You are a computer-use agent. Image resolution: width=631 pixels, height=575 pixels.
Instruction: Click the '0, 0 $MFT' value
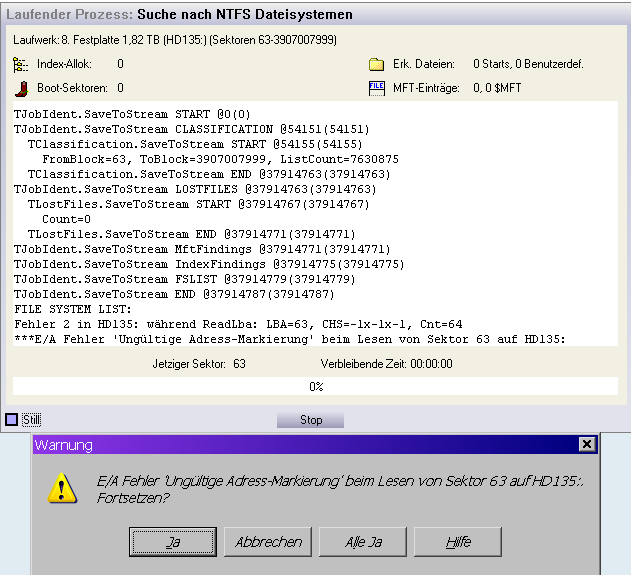pyautogui.click(x=497, y=88)
